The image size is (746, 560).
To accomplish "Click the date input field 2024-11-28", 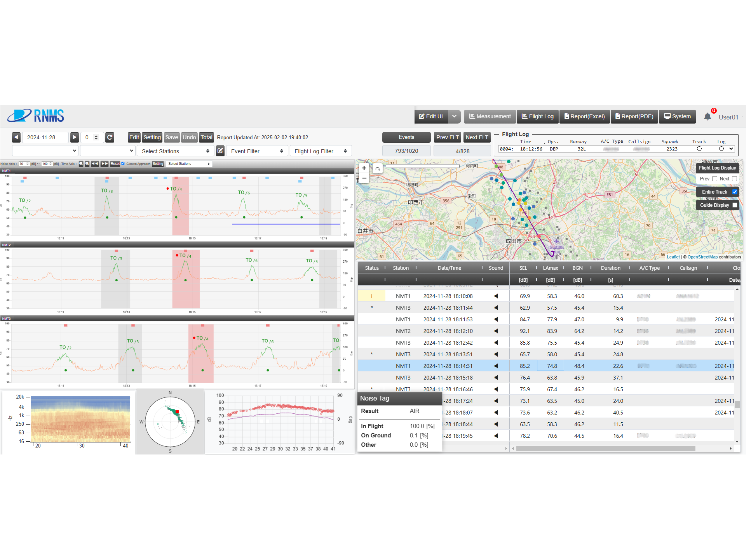I will coord(46,137).
